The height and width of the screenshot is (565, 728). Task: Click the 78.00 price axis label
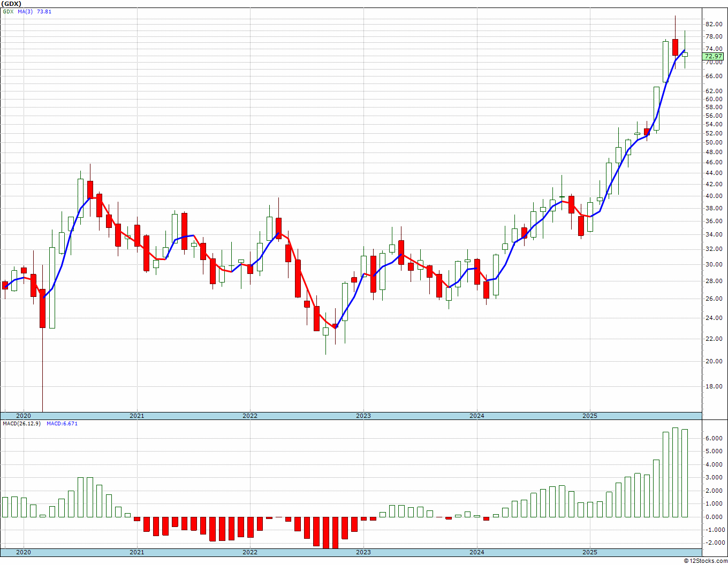(x=714, y=37)
